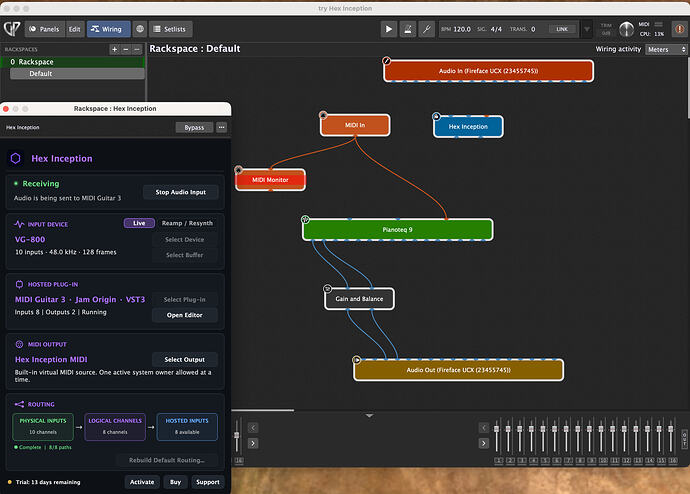Viewport: 690px width, 494px height.
Task: Click previous arrow left of channel faders
Action: click(x=484, y=428)
